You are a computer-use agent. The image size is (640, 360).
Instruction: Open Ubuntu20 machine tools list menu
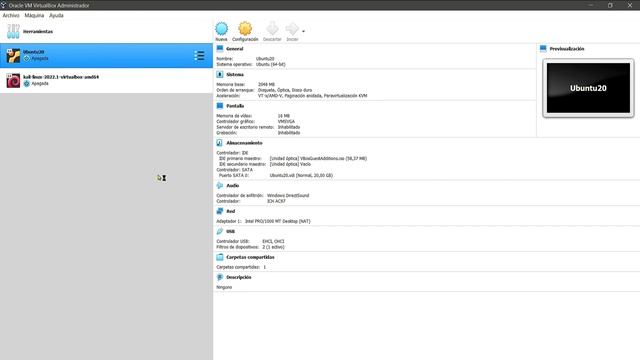(x=199, y=56)
